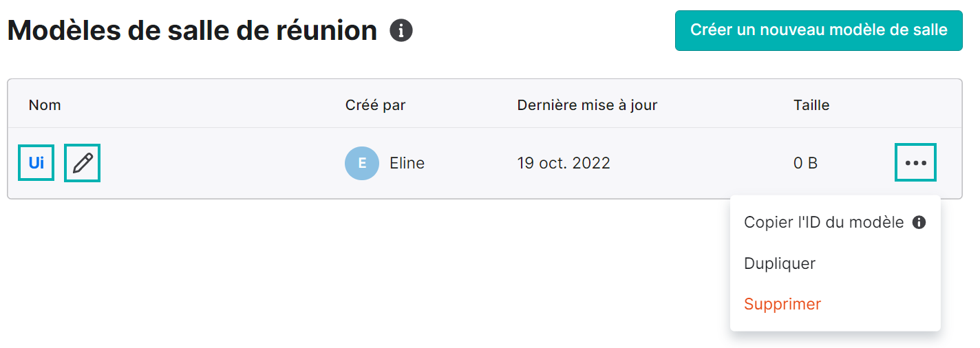Click the date 19 oct. 2022

point(564,163)
